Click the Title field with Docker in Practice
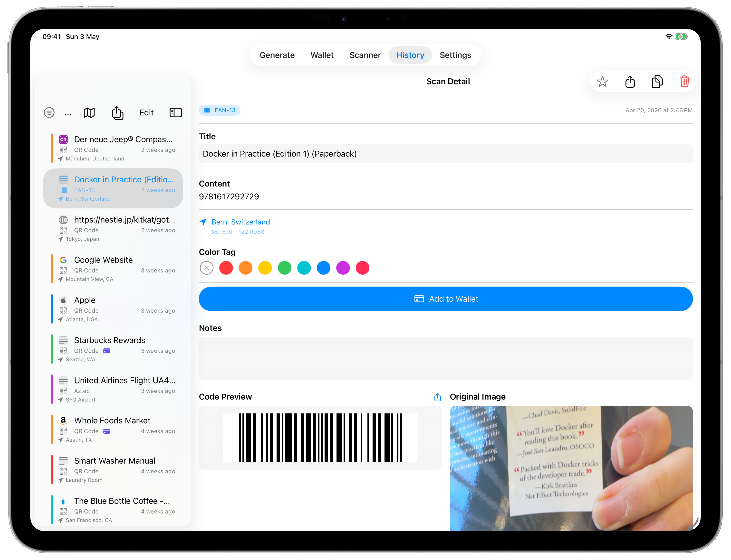 [446, 154]
